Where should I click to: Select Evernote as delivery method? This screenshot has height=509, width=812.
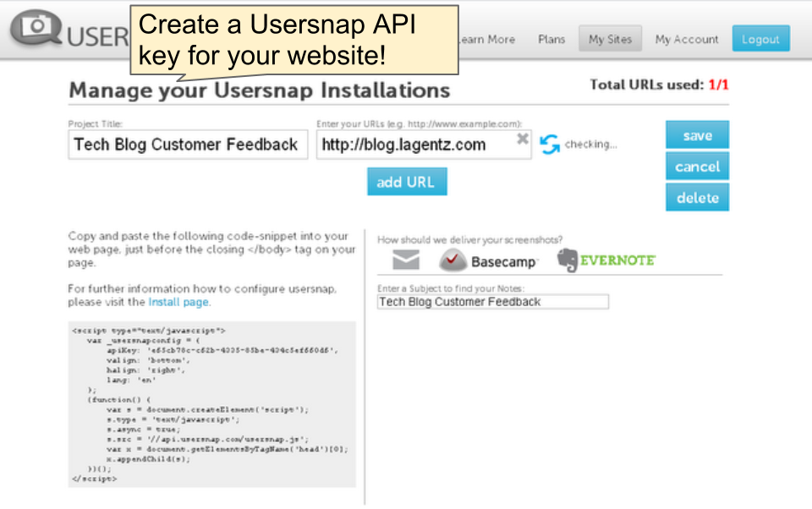606,260
